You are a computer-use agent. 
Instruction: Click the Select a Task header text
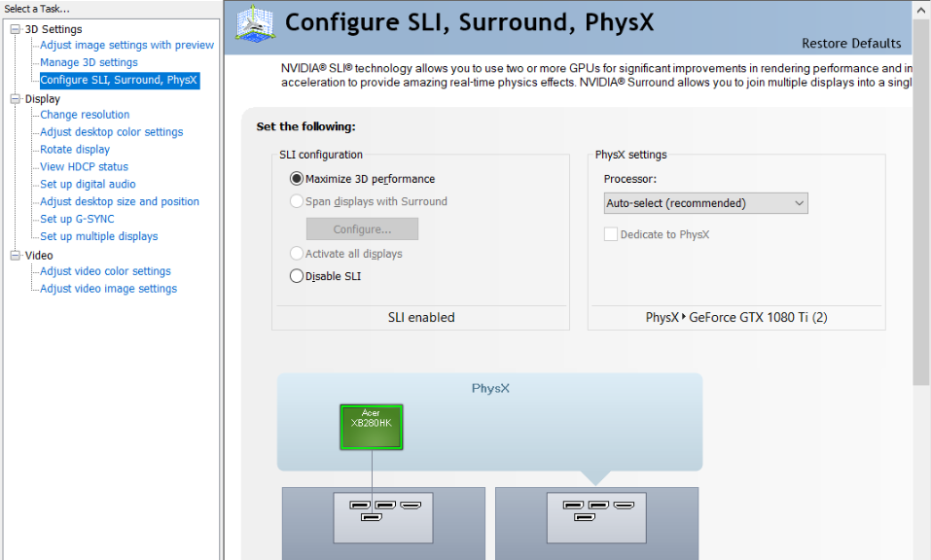point(37,9)
